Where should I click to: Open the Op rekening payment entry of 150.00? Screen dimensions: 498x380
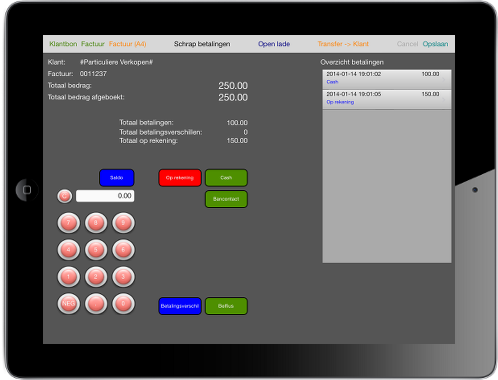pos(387,99)
